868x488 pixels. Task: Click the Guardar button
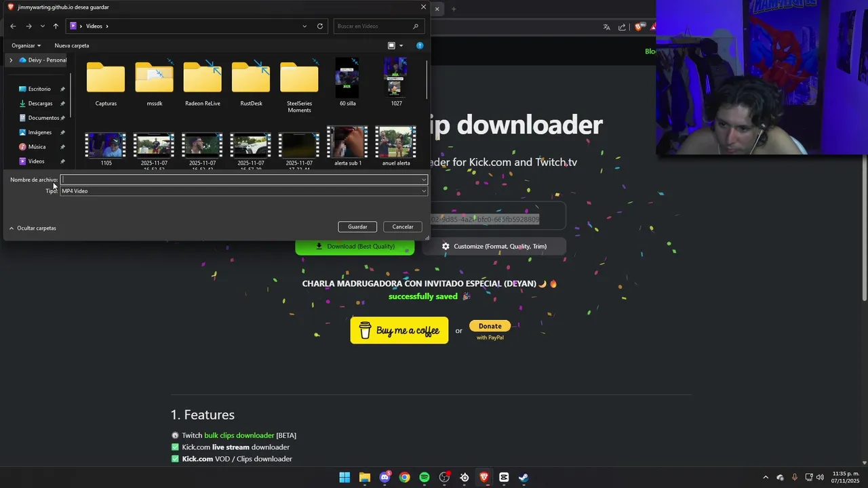point(357,227)
